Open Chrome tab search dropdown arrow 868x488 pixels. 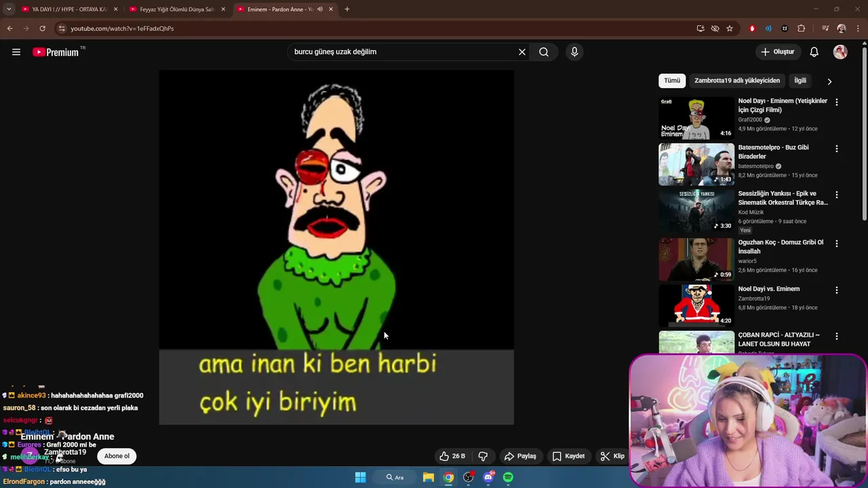pyautogui.click(x=8, y=9)
